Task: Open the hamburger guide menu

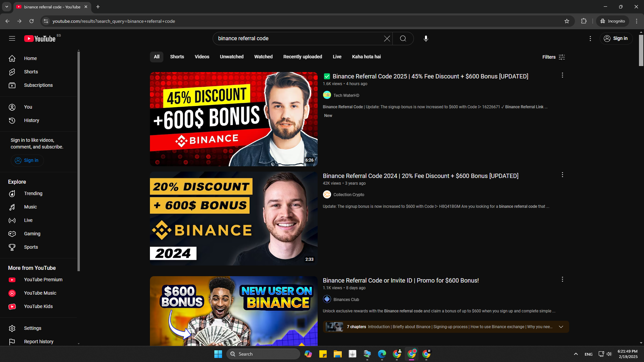Action: (12, 39)
